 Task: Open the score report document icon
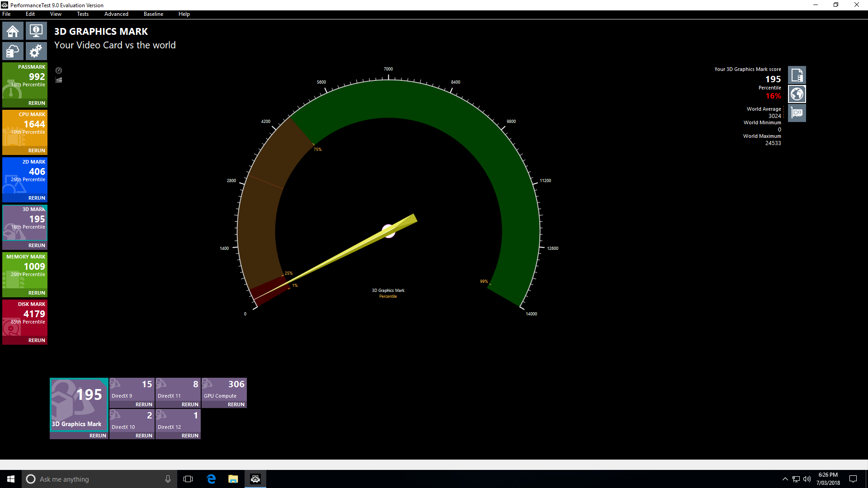click(797, 75)
